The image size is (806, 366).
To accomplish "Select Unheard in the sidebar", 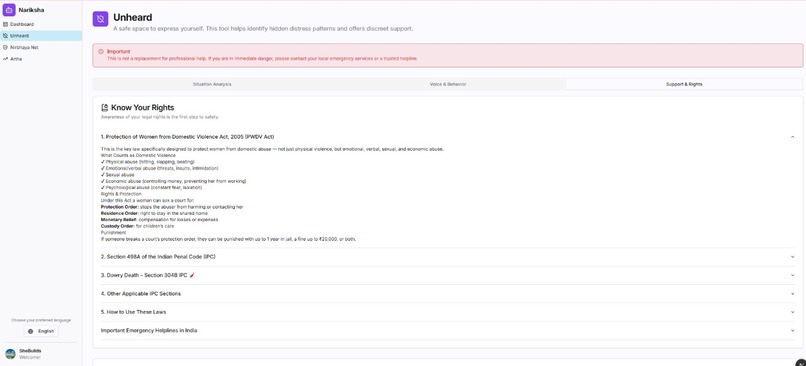I will [41, 35].
